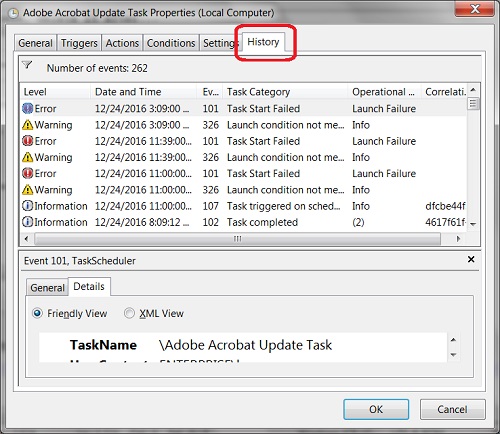Click the horizontal scrollbar thumb of event list
This screenshot has height=434, width=500.
[x=237, y=239]
